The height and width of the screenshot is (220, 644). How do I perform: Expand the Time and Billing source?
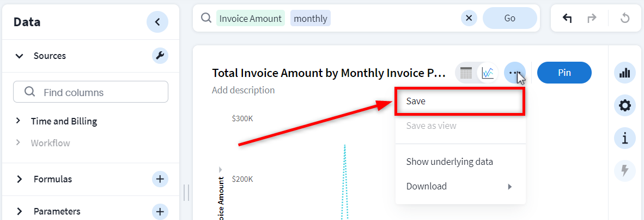(18, 121)
